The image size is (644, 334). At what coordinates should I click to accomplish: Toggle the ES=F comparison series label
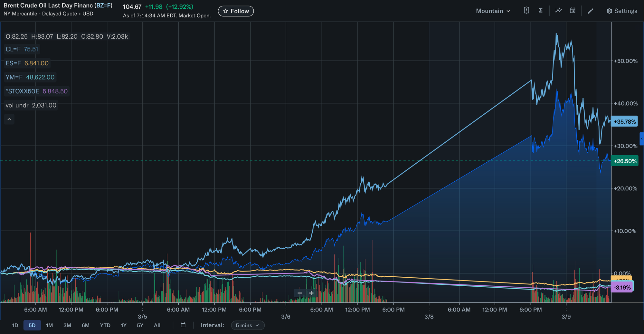click(x=27, y=63)
